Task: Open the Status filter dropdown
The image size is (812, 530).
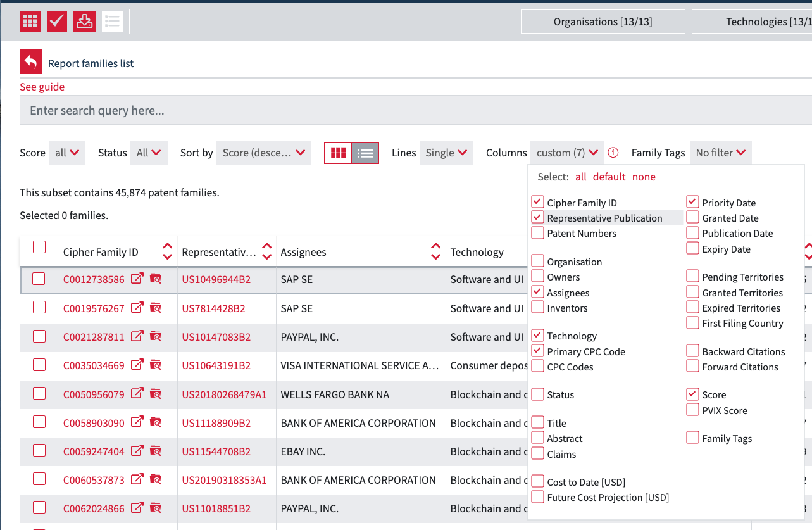Action: (x=149, y=153)
